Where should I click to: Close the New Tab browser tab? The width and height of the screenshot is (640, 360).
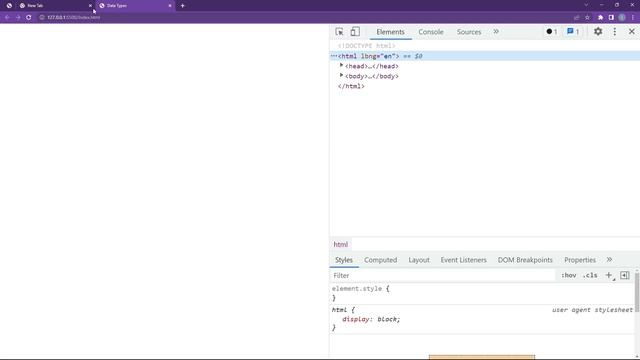coord(90,6)
